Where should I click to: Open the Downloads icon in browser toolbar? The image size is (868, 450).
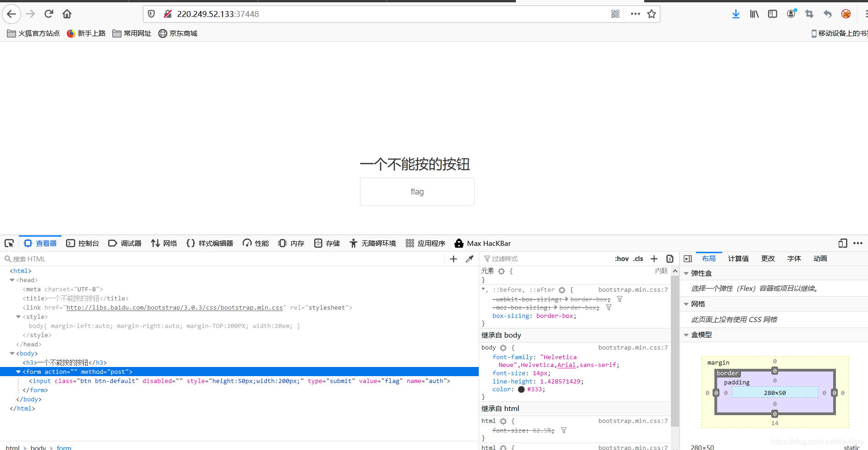(736, 14)
